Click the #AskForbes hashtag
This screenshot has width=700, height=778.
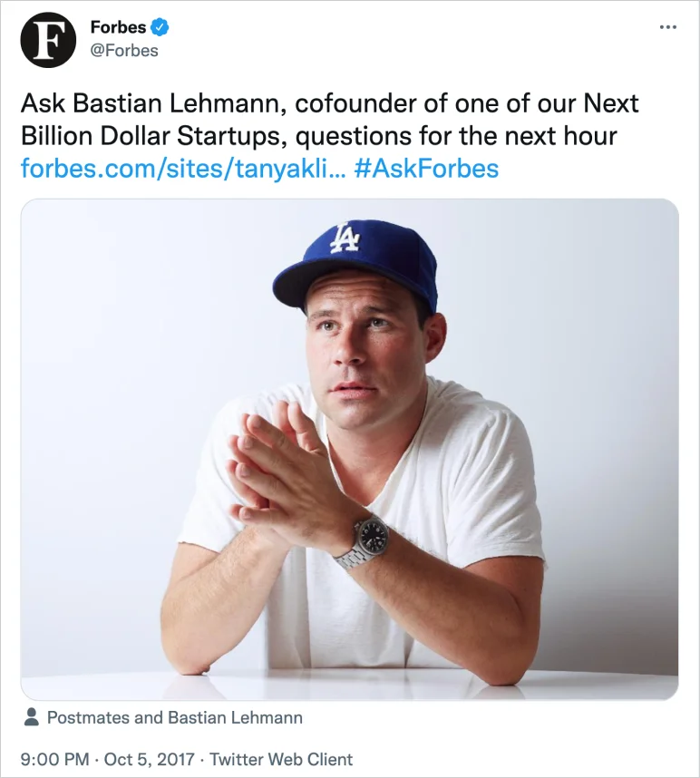click(426, 168)
